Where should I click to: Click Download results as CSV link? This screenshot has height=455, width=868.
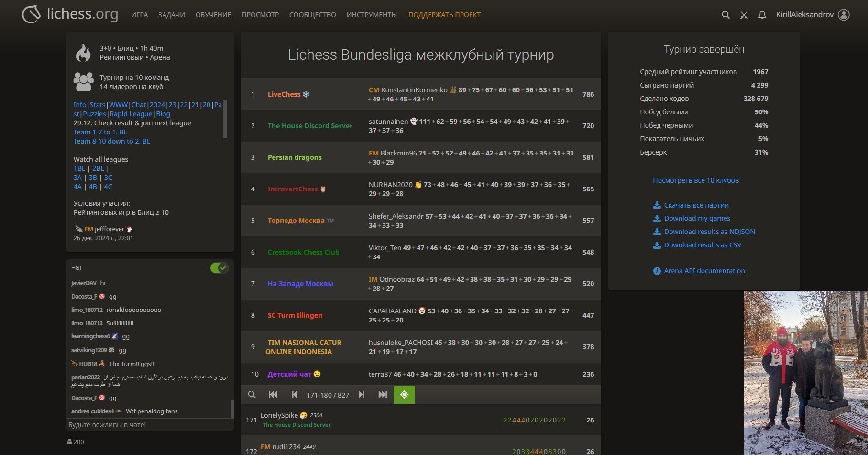point(703,245)
